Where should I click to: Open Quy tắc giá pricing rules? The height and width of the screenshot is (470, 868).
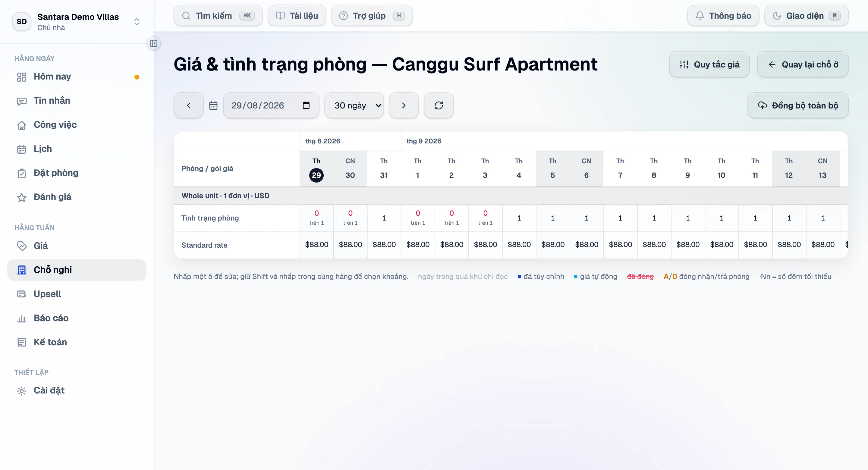coord(709,64)
